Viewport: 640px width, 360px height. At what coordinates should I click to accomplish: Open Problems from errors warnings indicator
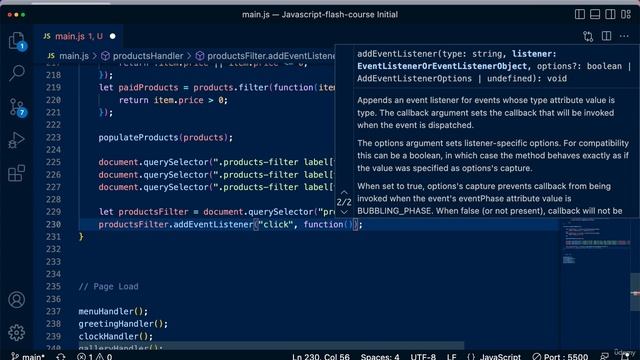(x=95, y=356)
